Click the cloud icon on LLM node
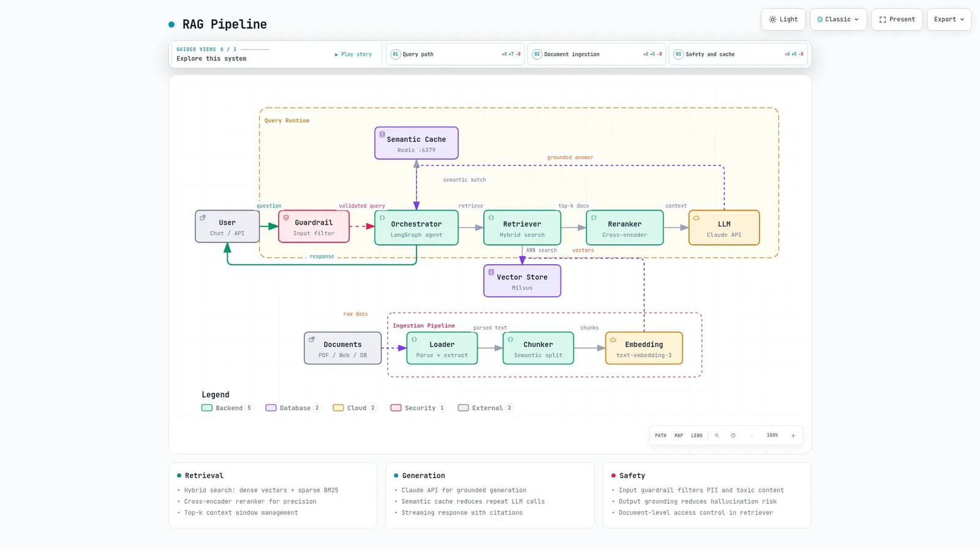Viewport: 980px width, 551px height. [696, 217]
